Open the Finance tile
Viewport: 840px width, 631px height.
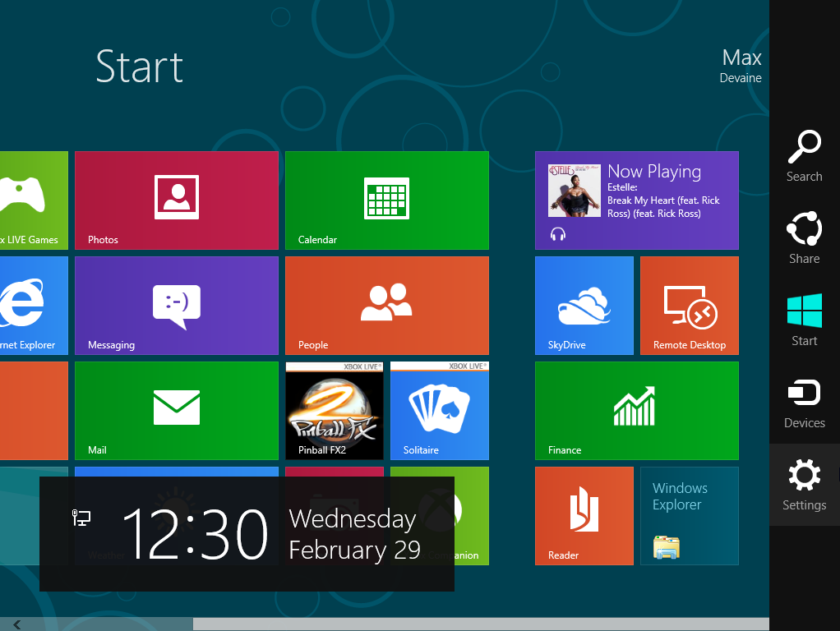point(637,410)
